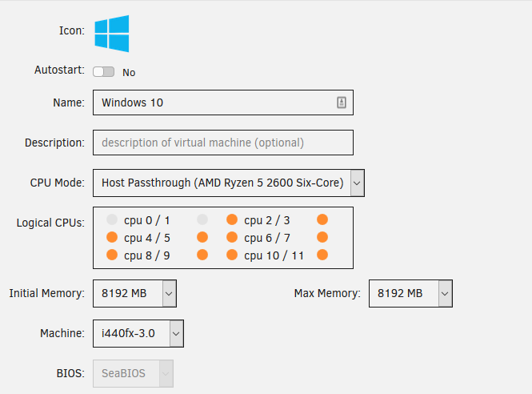Open the Machine type dropdown

138,333
